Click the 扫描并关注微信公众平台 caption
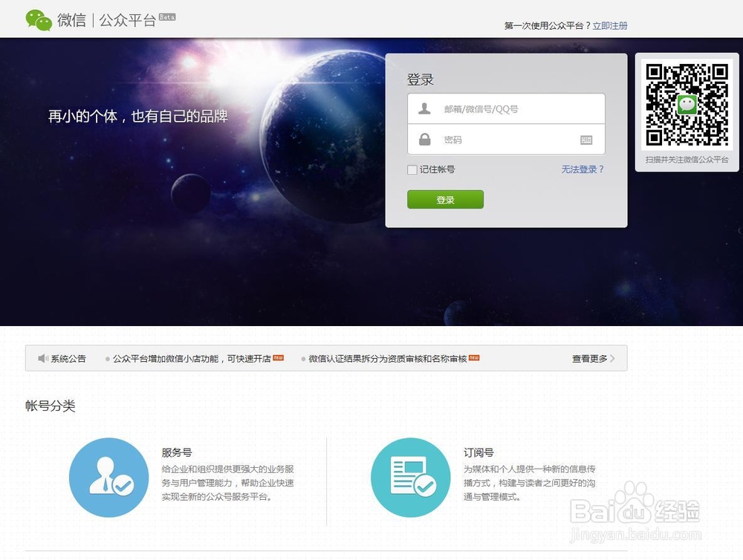This screenshot has width=743, height=560. point(687,160)
